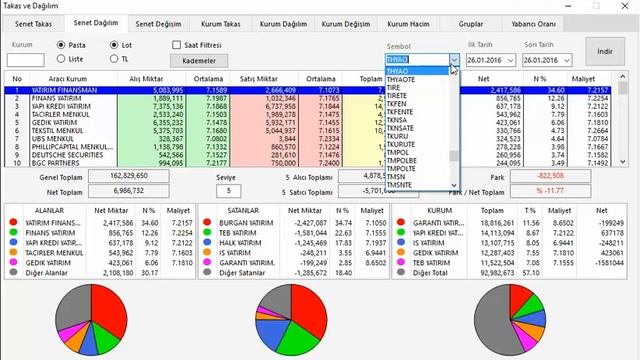The width and height of the screenshot is (640, 360).
Task: Choose THYAOTE from symbol list
Action: point(417,79)
